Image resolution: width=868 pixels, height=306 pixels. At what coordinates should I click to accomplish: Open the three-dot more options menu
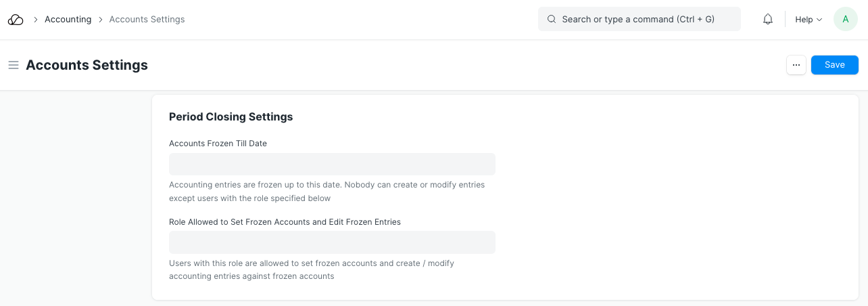click(x=796, y=65)
